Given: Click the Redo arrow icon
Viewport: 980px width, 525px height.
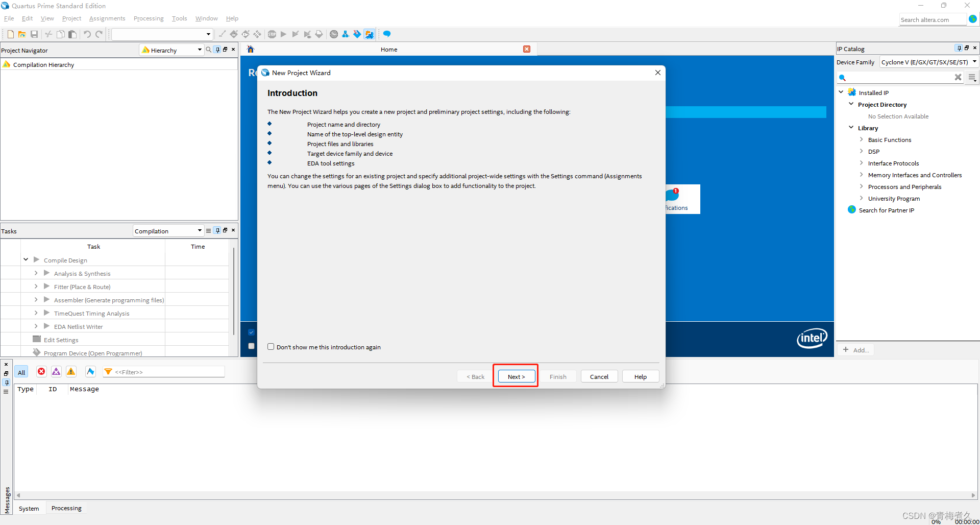Looking at the screenshot, I should coord(99,34).
